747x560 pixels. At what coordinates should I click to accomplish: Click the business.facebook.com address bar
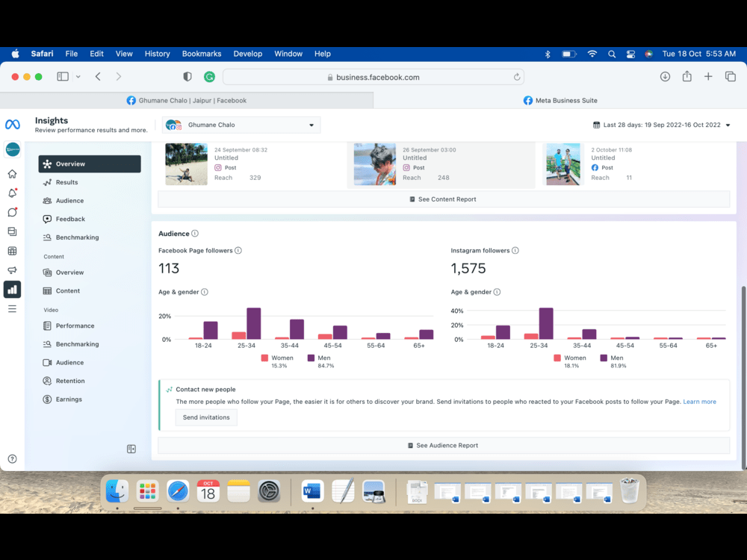click(x=373, y=77)
